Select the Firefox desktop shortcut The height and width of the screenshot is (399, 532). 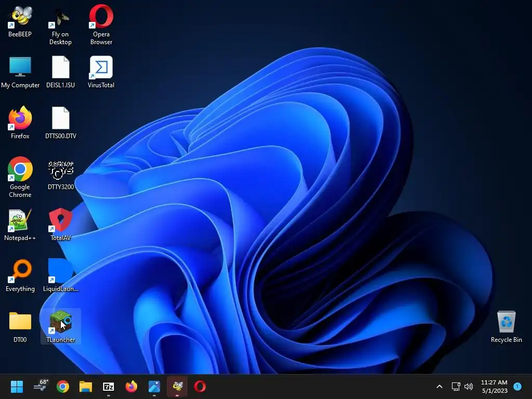20,123
